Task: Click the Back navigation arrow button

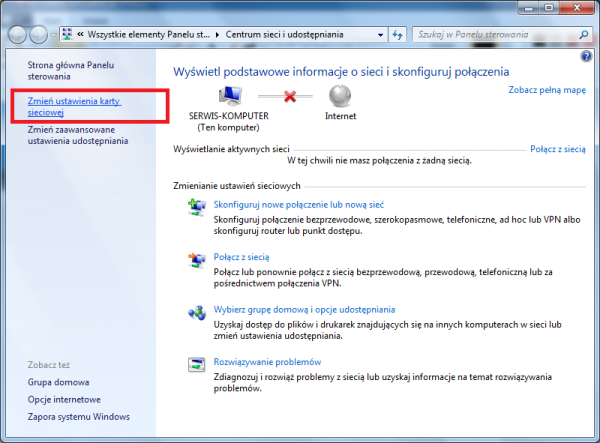Action: [18, 35]
